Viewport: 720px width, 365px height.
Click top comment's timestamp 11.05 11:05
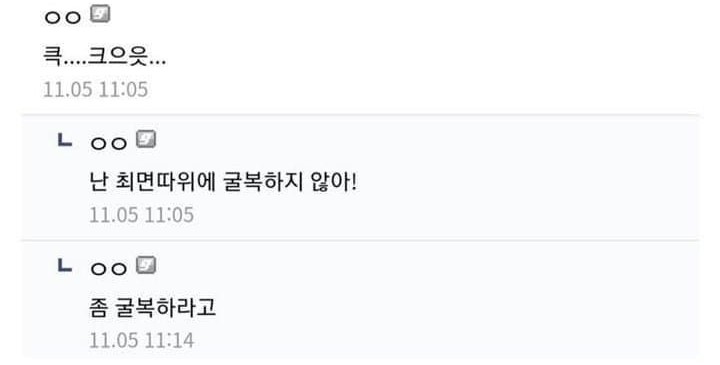(x=96, y=89)
